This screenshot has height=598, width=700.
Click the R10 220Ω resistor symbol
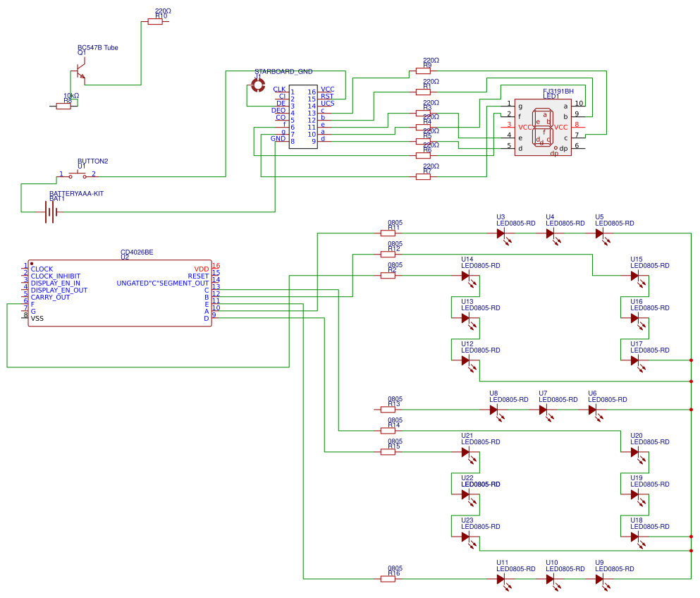(155, 21)
